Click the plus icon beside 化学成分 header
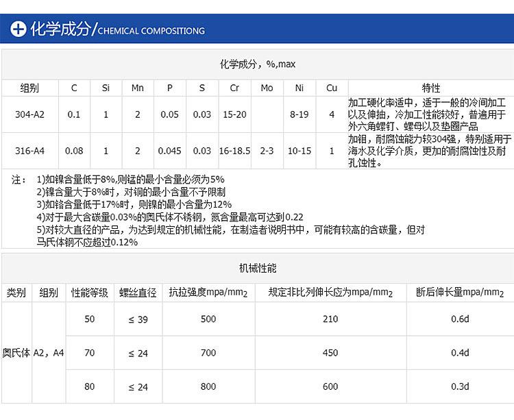514x420 pixels. (19, 29)
